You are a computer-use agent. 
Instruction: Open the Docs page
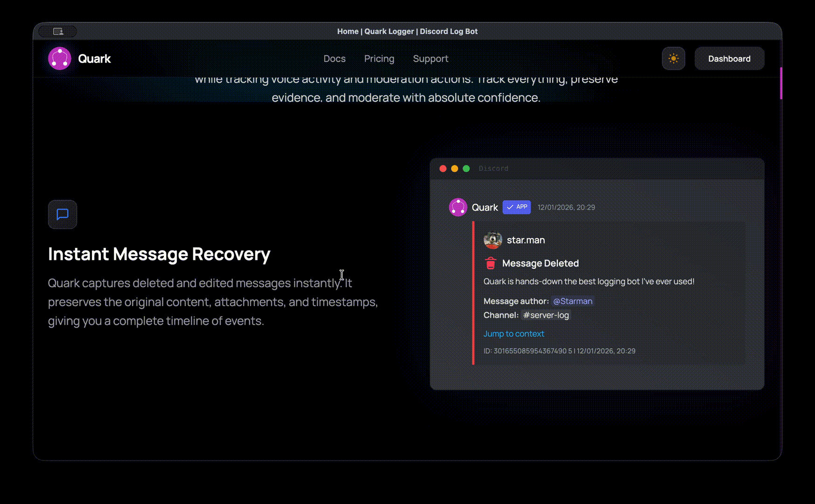[334, 59]
